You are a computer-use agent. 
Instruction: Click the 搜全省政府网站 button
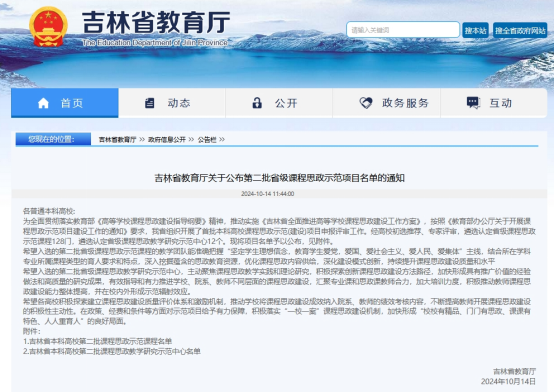(520, 30)
